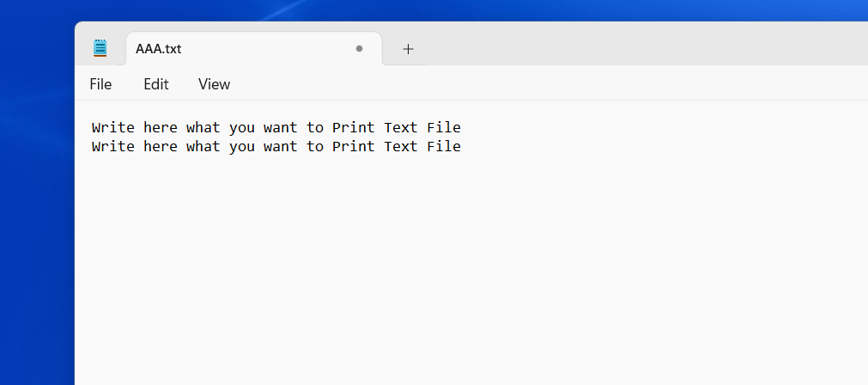This screenshot has height=385, width=868.
Task: Open the File menu
Action: point(100,84)
